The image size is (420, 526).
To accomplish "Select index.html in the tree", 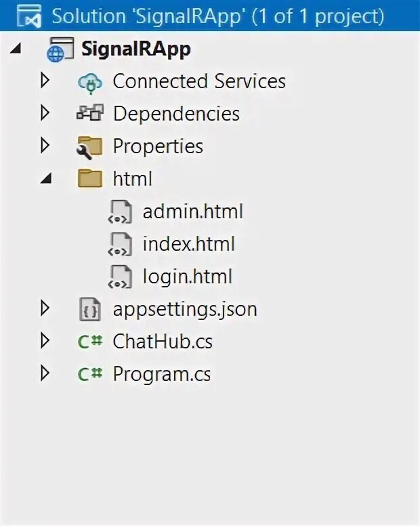I will point(188,244).
